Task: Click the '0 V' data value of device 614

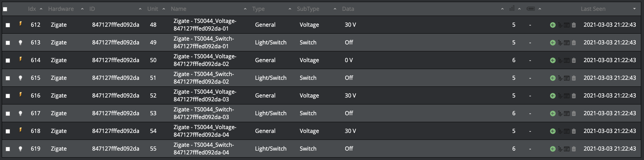Action: click(x=349, y=60)
